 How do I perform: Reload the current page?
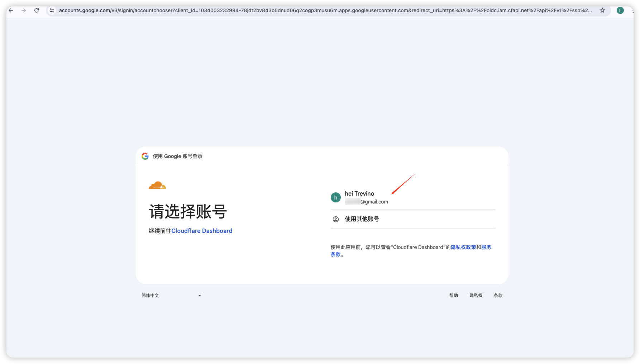37,10
